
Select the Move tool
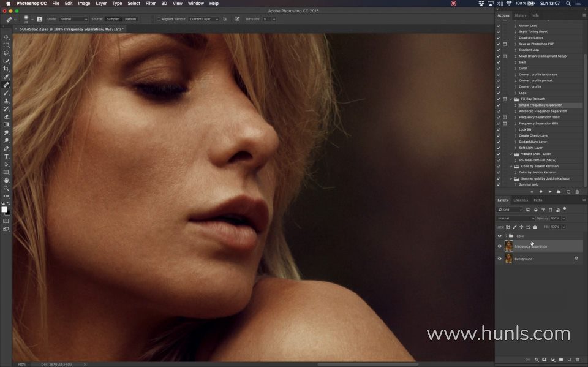click(6, 37)
